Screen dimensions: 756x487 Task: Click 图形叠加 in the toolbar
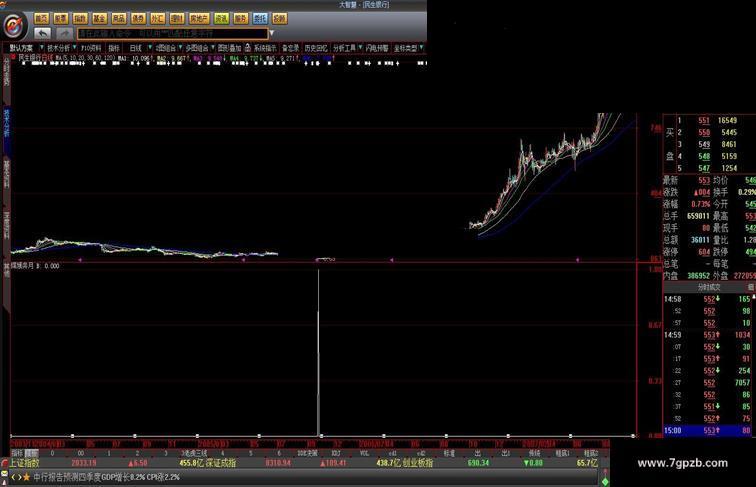[230, 48]
